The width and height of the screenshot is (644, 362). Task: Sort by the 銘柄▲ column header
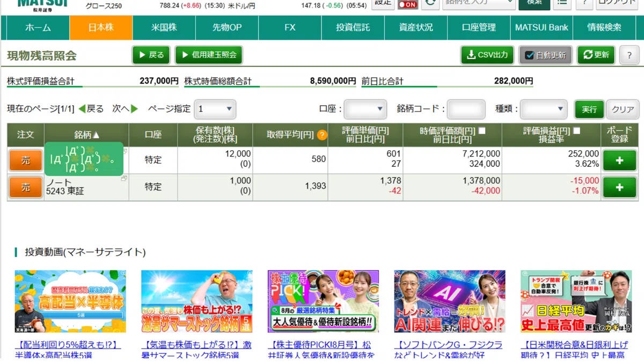87,135
